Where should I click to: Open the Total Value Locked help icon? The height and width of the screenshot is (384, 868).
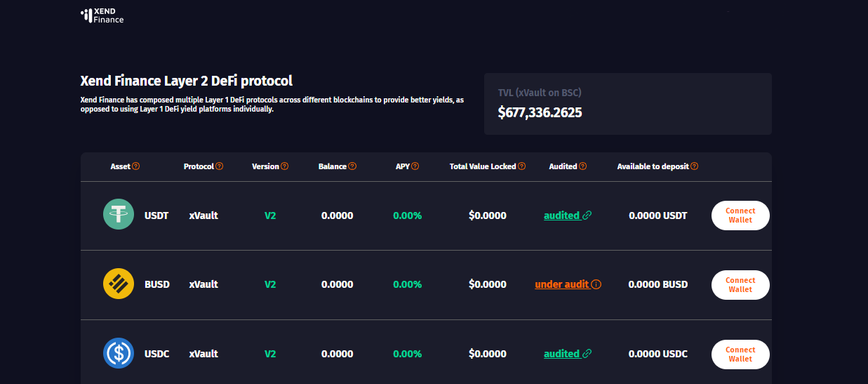(522, 166)
